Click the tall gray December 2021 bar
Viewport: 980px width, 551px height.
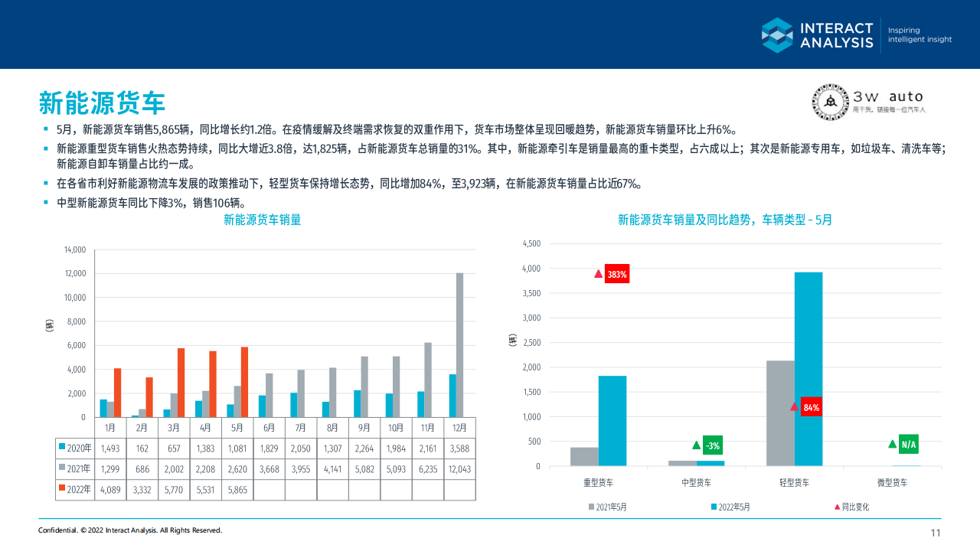pos(460,345)
